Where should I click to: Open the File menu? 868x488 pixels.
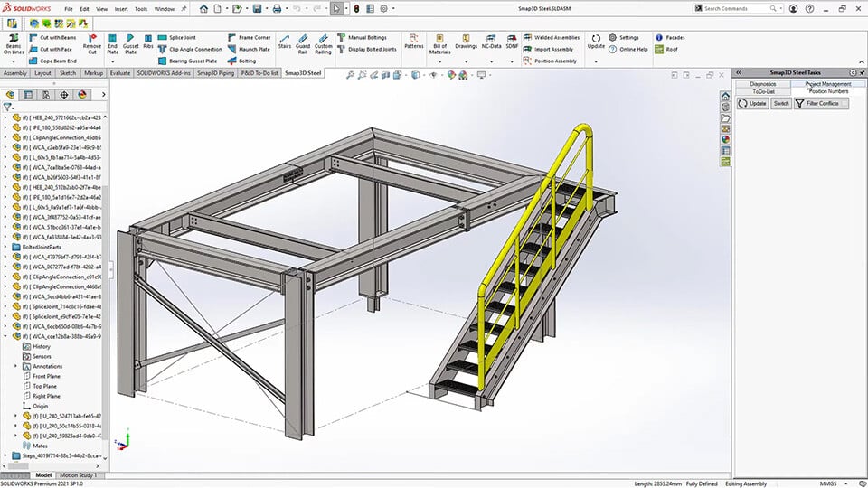68,9
